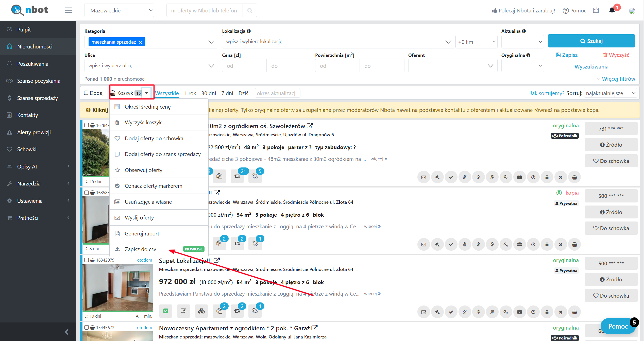Image resolution: width=644 pixels, height=341 pixels.
Task: Remove the mieszkania sprzedaż tag
Action: (140, 42)
